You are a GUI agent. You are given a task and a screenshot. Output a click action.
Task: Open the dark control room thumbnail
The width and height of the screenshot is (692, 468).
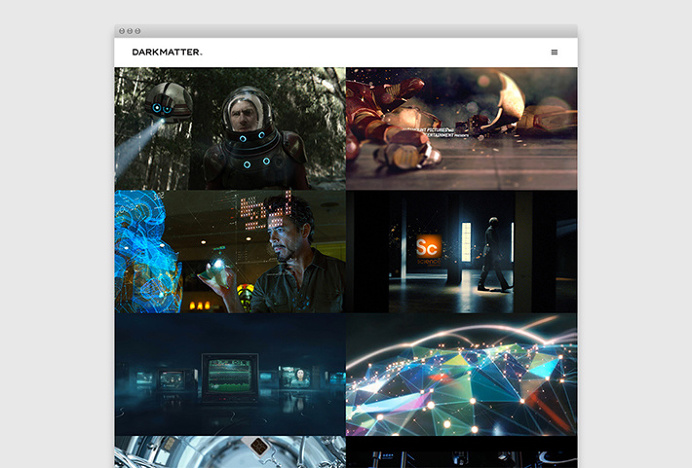pos(462,452)
